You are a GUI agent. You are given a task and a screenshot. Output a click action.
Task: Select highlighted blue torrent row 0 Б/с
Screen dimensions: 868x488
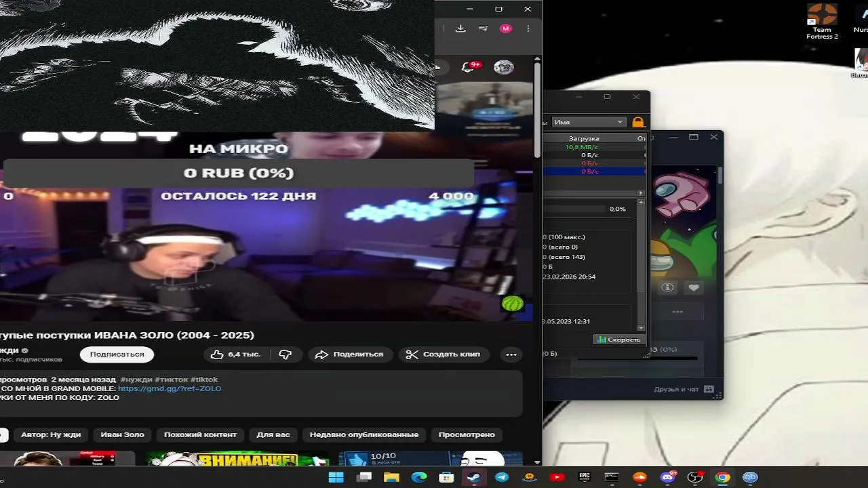coord(595,171)
